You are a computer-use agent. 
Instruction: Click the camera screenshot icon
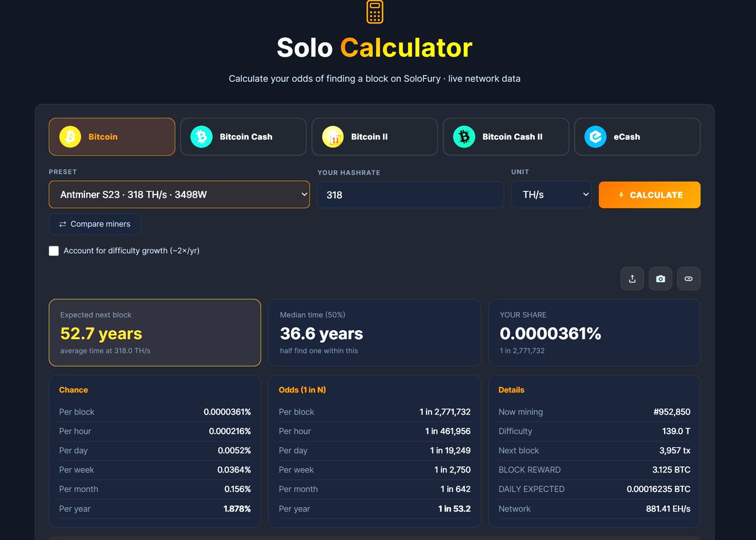(x=660, y=279)
